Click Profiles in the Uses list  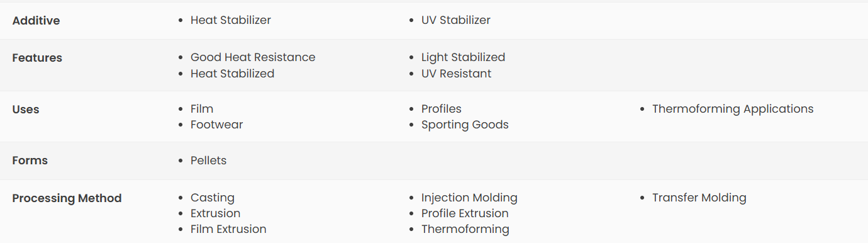point(442,109)
